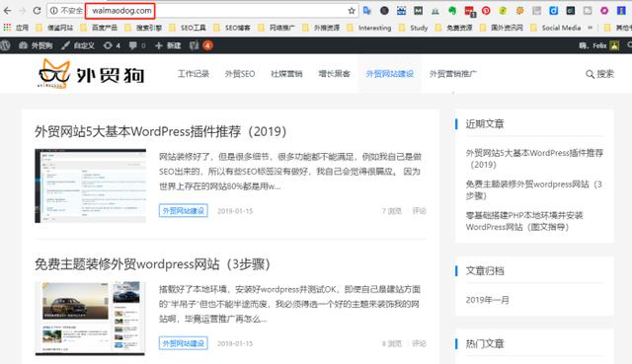The image size is (632, 364).
Task: Open sidebar link 零基础搭建PHP本地环境
Action: (x=524, y=221)
